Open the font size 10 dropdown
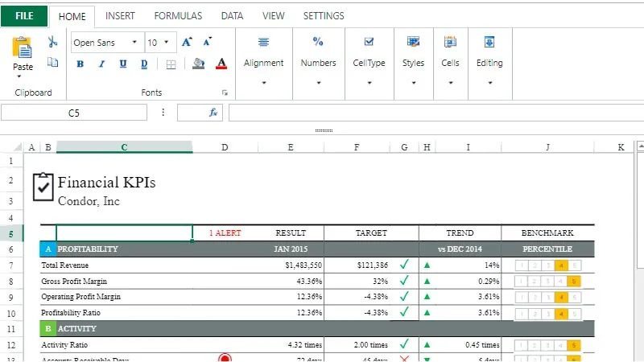This screenshot has height=362, width=644. (167, 43)
